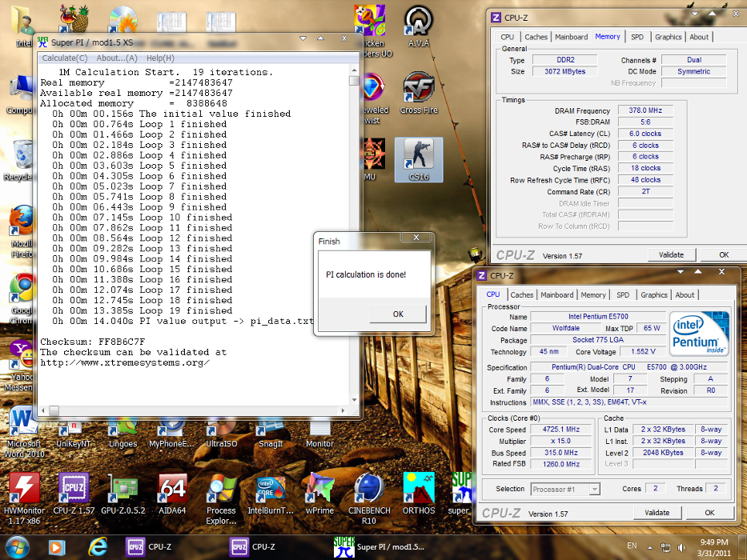Click Super PI horizontal scrollbar left arrow
Screen dimensions: 747x560
click(43, 410)
